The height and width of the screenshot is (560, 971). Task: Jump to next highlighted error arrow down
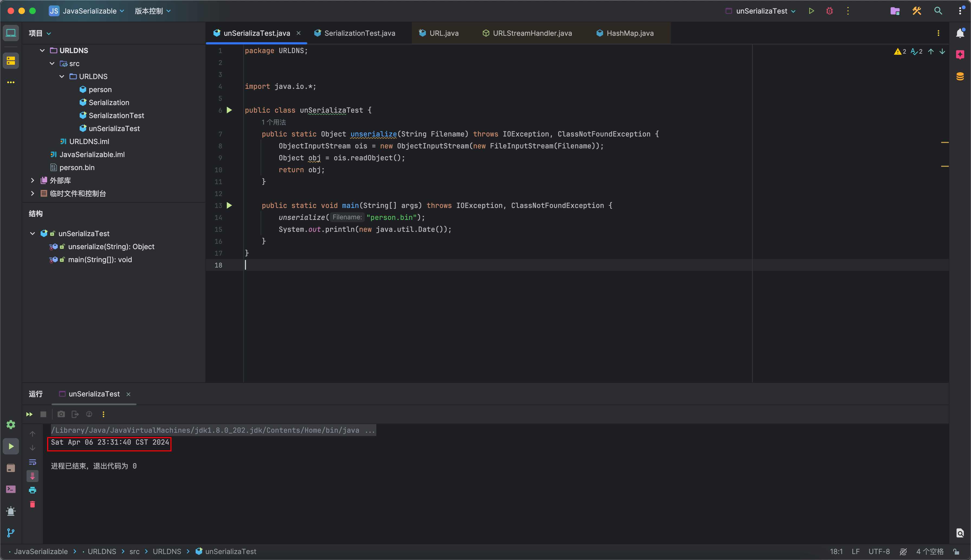(x=942, y=51)
